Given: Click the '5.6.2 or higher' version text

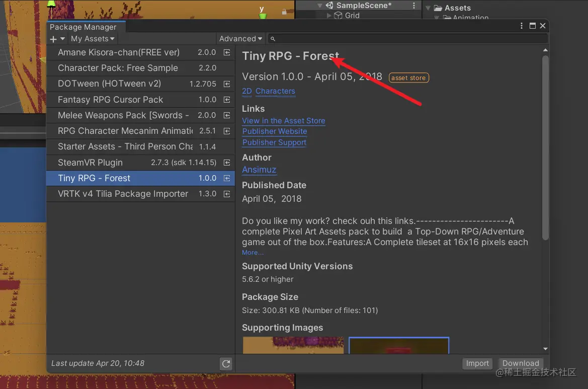Looking at the screenshot, I should [x=268, y=279].
